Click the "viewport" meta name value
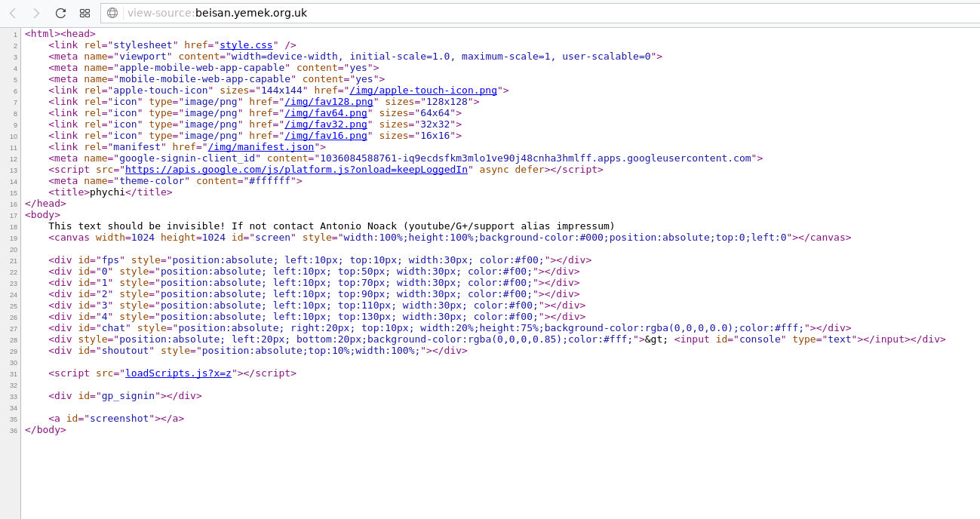This screenshot has height=519, width=980. tap(143, 57)
